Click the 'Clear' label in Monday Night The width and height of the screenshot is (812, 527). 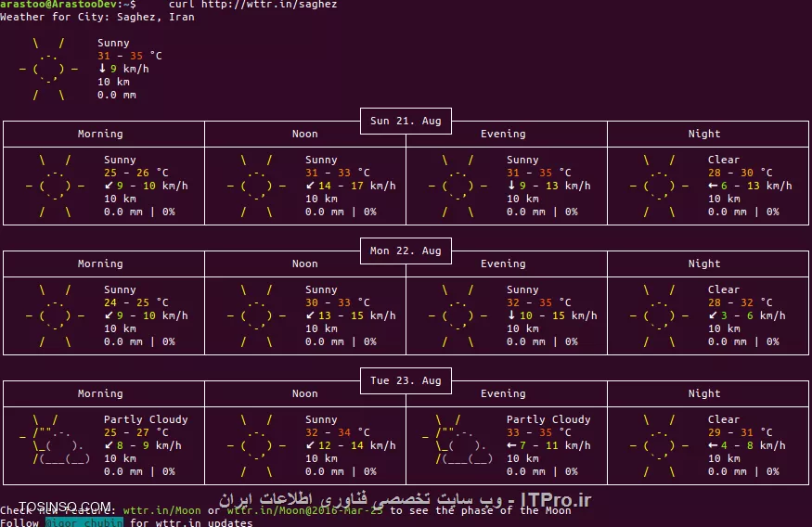click(x=724, y=289)
